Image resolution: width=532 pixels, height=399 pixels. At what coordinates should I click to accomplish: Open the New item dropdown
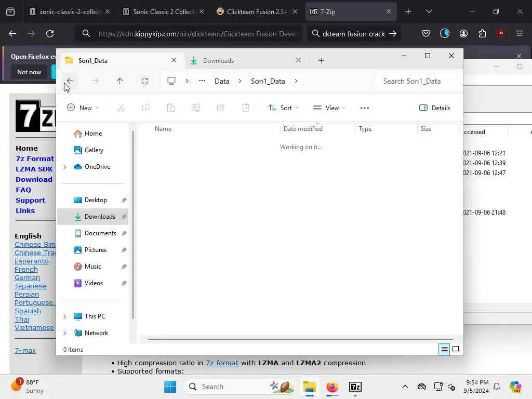[83, 108]
